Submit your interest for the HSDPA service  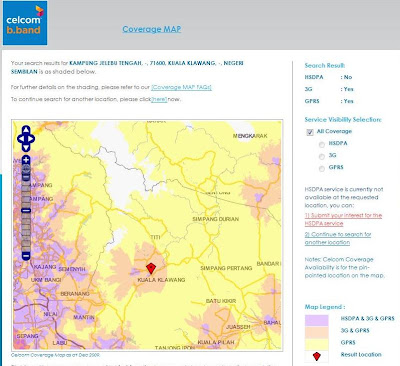tap(343, 219)
